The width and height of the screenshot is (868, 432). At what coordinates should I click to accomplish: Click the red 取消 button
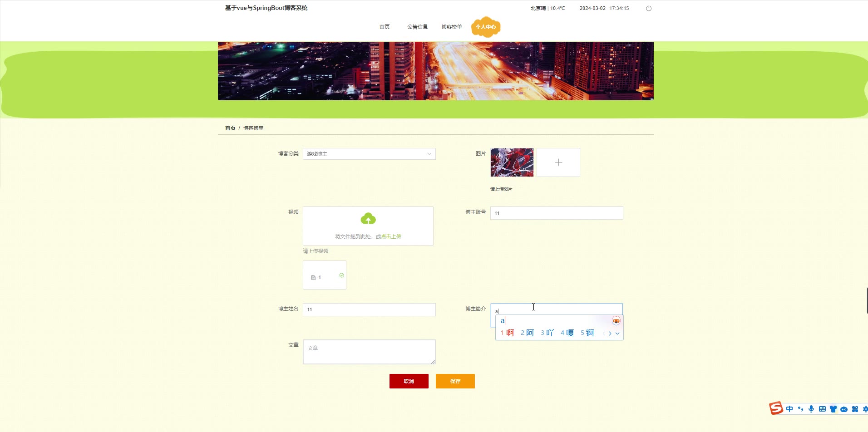[409, 381]
